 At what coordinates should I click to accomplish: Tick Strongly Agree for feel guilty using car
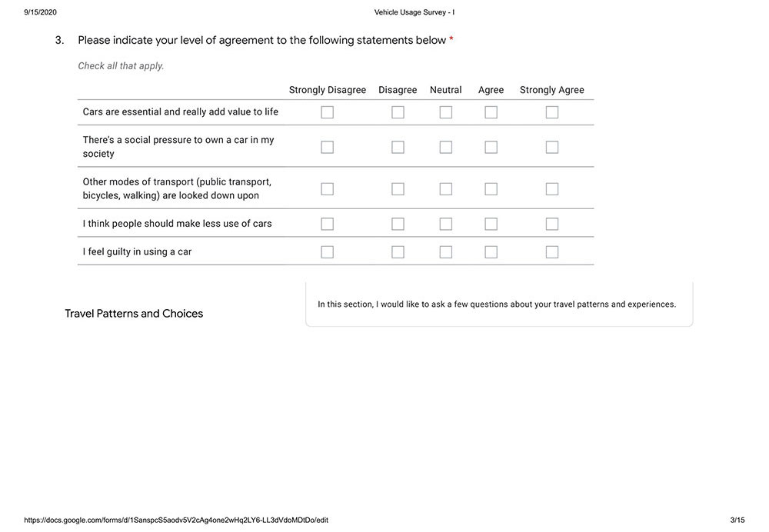point(551,252)
